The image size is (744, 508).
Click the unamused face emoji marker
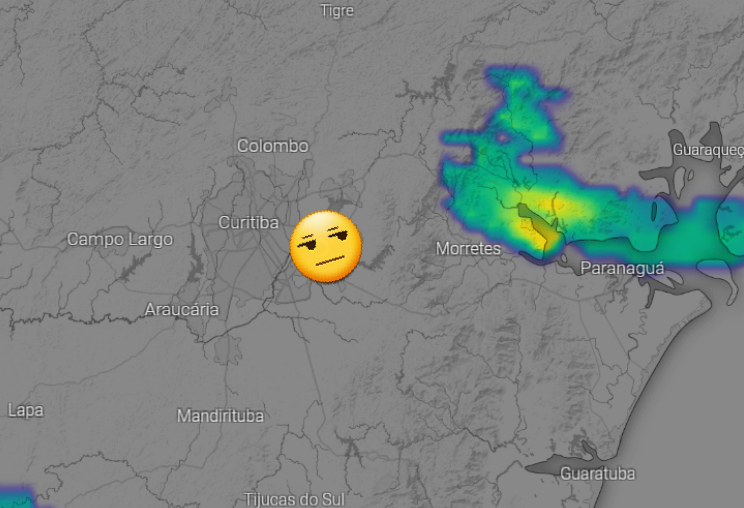coord(326,247)
